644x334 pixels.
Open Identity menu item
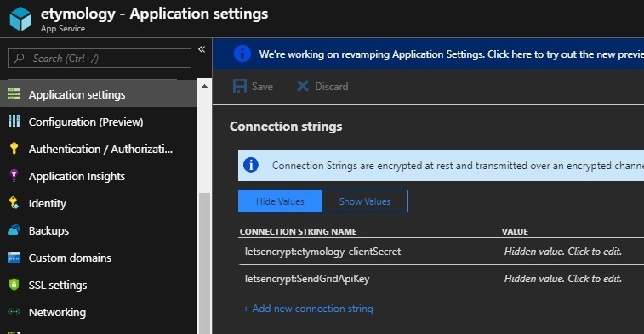coord(99,203)
